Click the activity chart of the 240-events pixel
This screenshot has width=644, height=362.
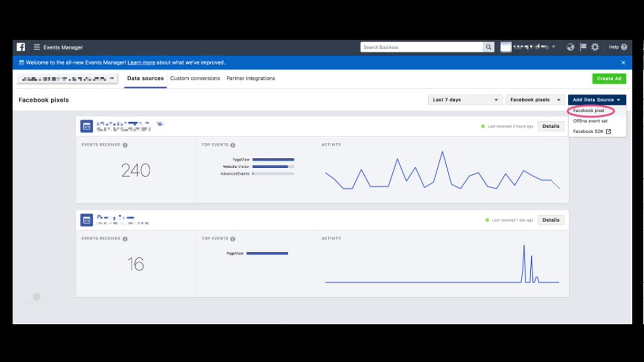click(442, 171)
